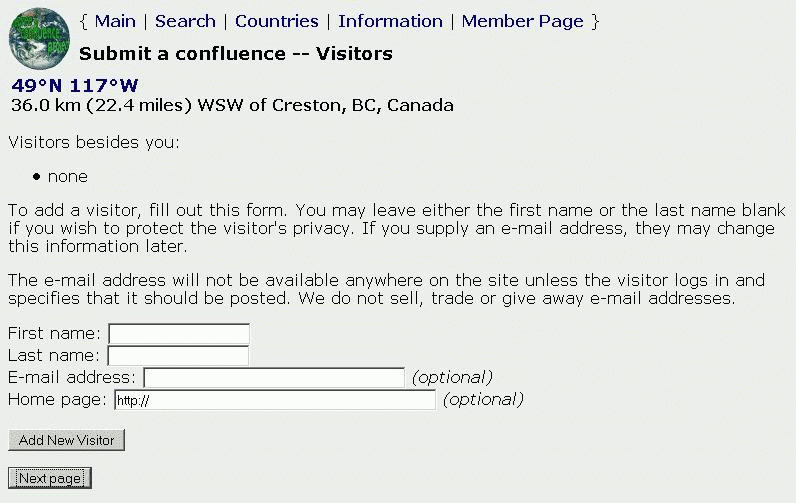The width and height of the screenshot is (796, 503).
Task: Click the 'Submit a confluence -- Visitors' heading
Action: pos(236,53)
